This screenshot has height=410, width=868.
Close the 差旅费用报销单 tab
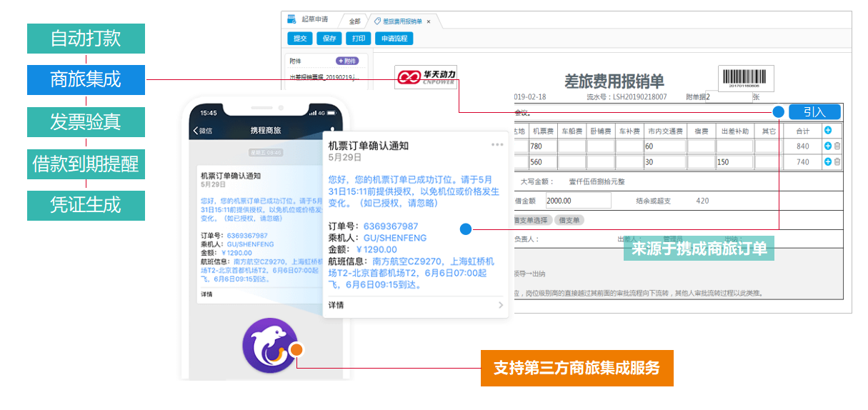pos(429,21)
